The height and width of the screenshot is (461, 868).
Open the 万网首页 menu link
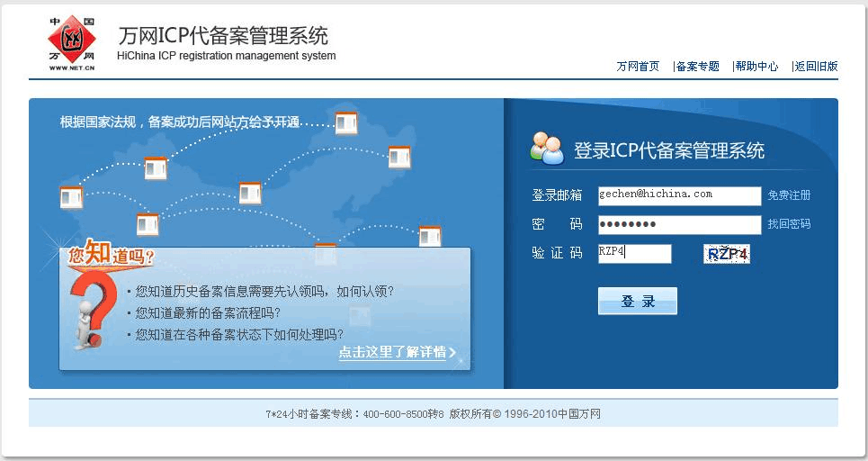point(638,67)
